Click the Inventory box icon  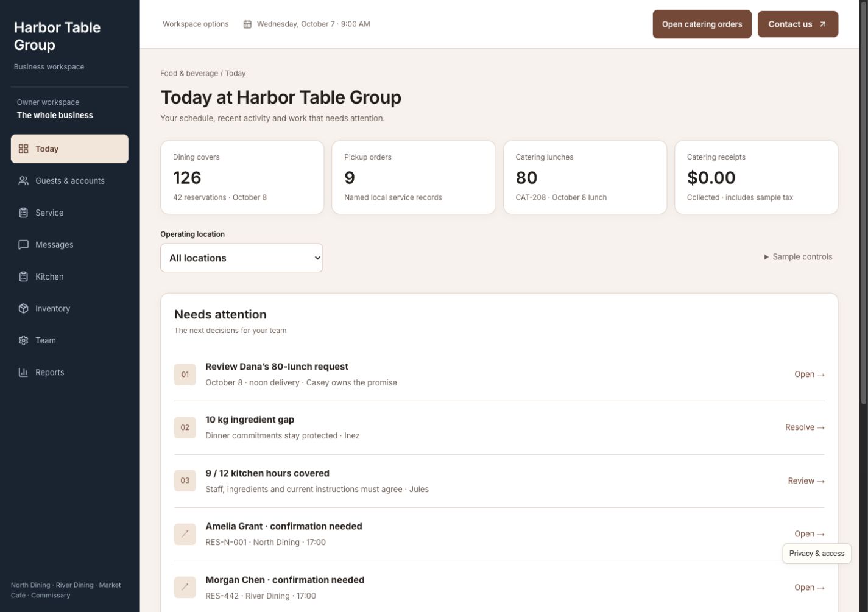[x=23, y=309]
